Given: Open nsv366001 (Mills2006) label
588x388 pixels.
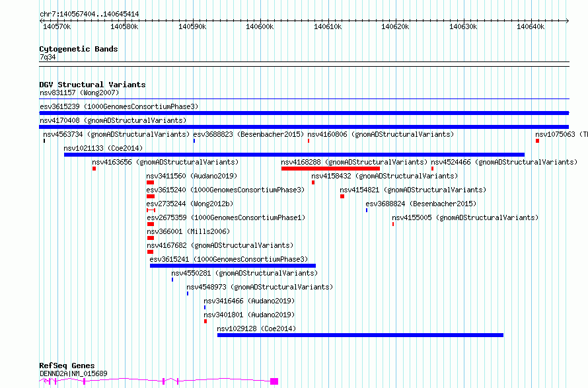Looking at the screenshot, I should (188, 231).
